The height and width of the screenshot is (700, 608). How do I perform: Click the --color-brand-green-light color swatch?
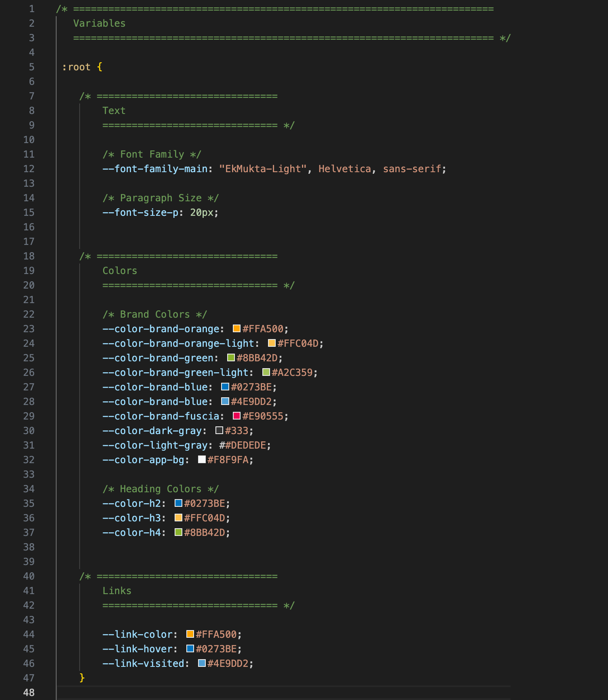(266, 372)
